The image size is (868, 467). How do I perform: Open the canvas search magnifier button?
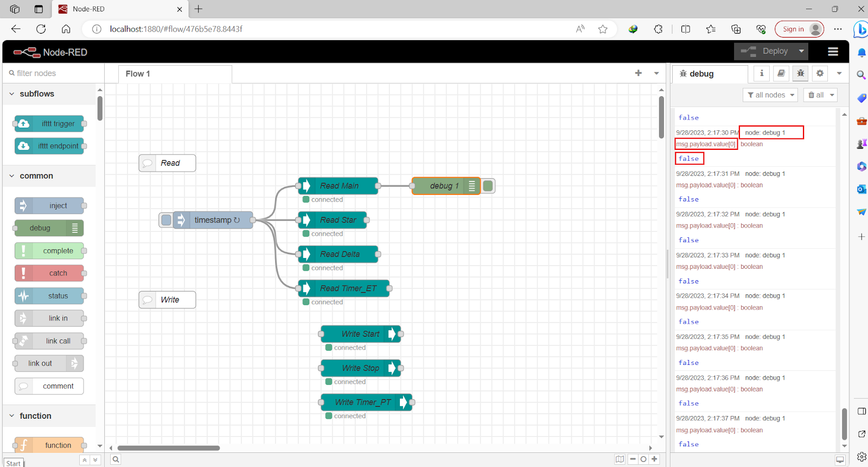tap(116, 459)
